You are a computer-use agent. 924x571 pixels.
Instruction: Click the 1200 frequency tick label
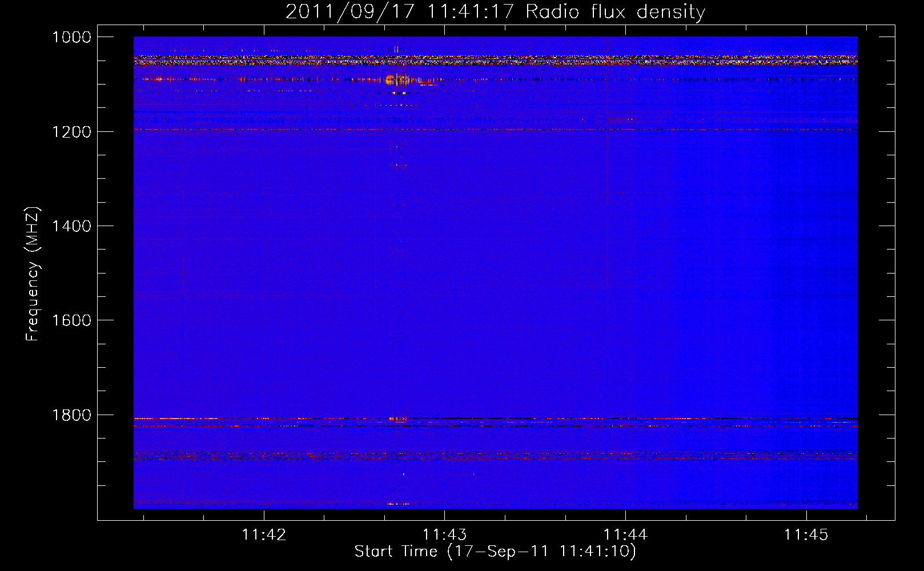pos(71,132)
